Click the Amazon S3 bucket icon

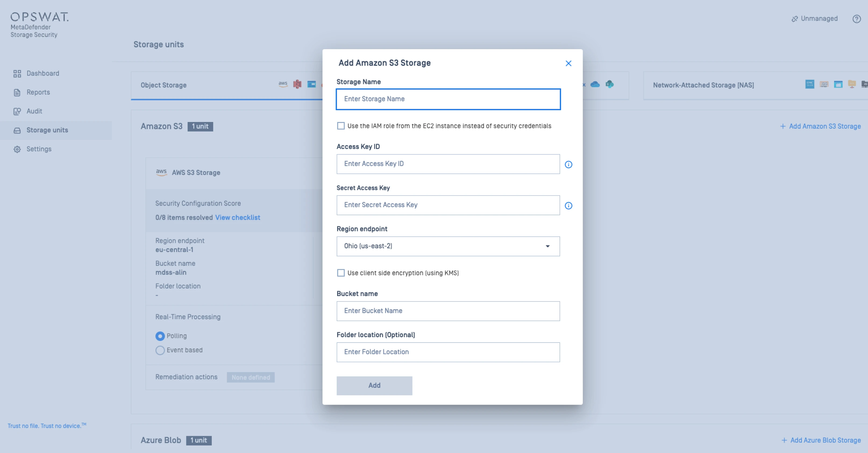tap(297, 84)
